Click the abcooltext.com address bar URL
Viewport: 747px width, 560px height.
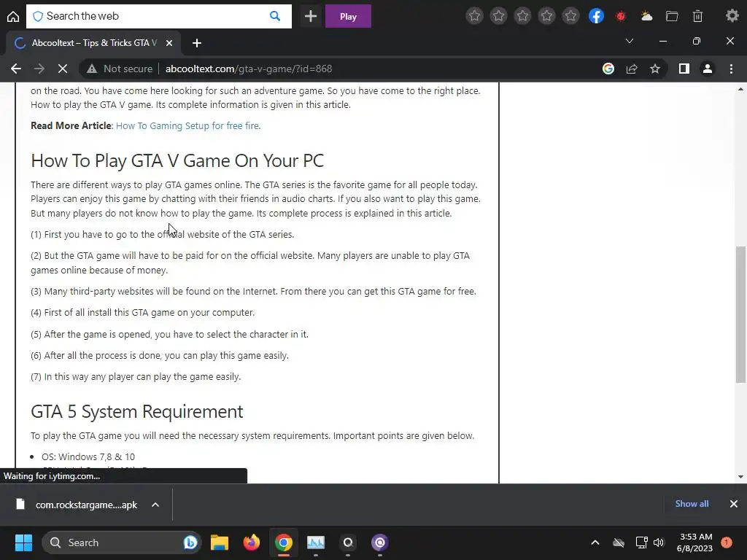249,69
